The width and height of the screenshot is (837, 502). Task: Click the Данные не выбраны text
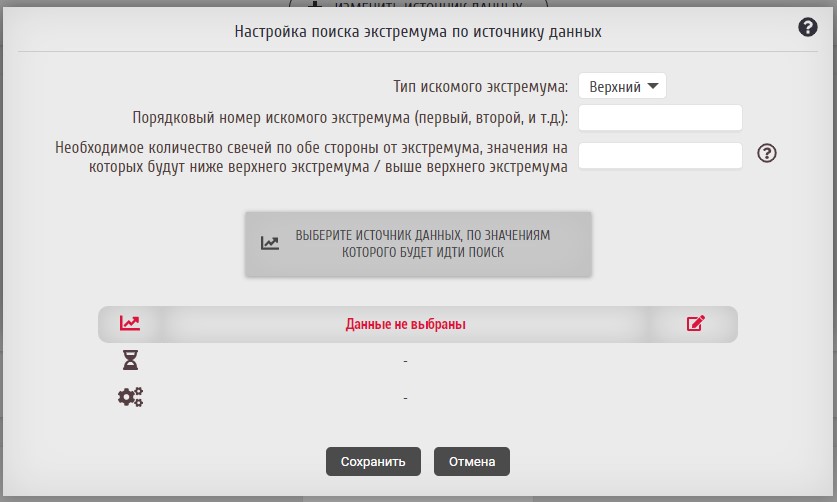pyautogui.click(x=406, y=324)
